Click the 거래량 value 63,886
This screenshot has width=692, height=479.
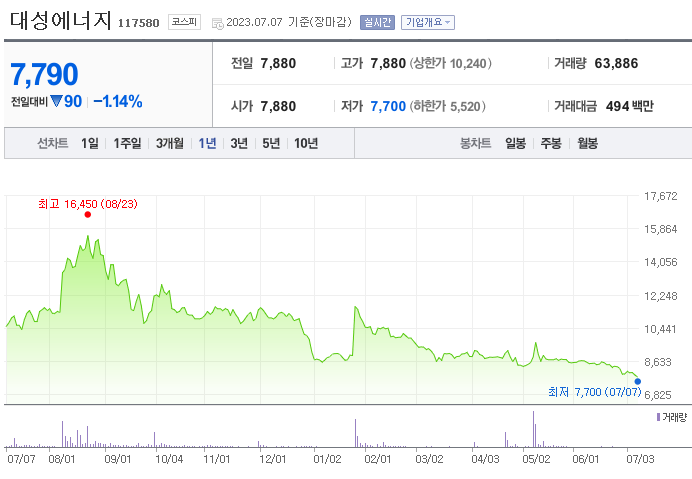616,64
